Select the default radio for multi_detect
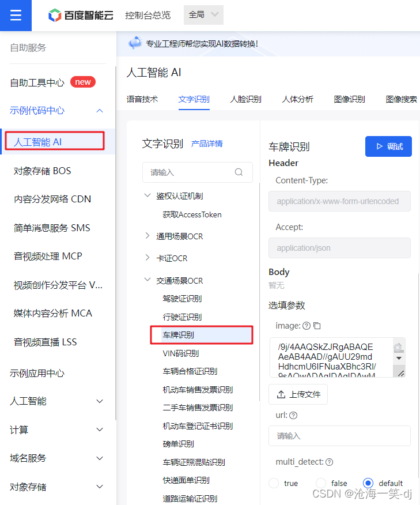 368,483
